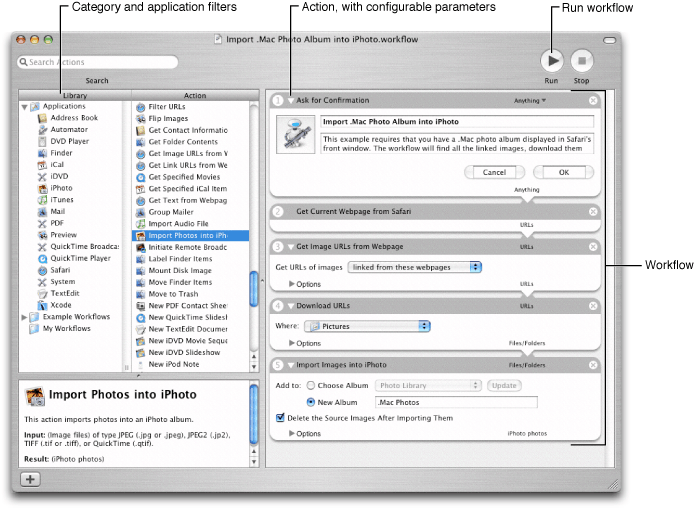695x509 pixels.
Task: Click the OK button in confirmation action
Action: click(563, 172)
